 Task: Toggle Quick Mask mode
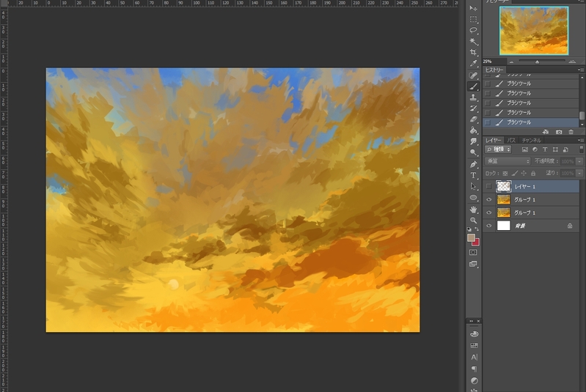coord(473,252)
